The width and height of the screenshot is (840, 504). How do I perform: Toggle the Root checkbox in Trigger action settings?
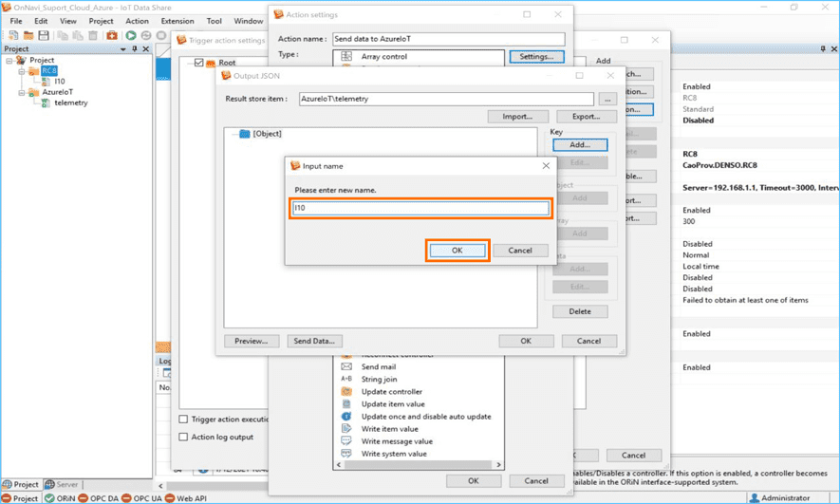point(198,63)
